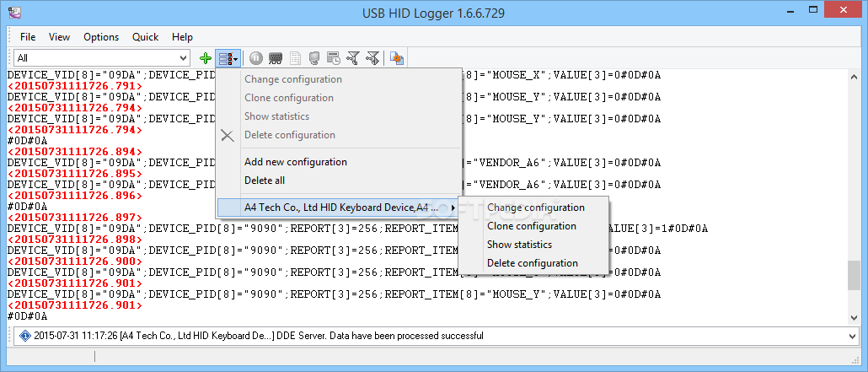Open the Options menu
Image resolution: width=868 pixels, height=372 pixels.
click(x=101, y=37)
